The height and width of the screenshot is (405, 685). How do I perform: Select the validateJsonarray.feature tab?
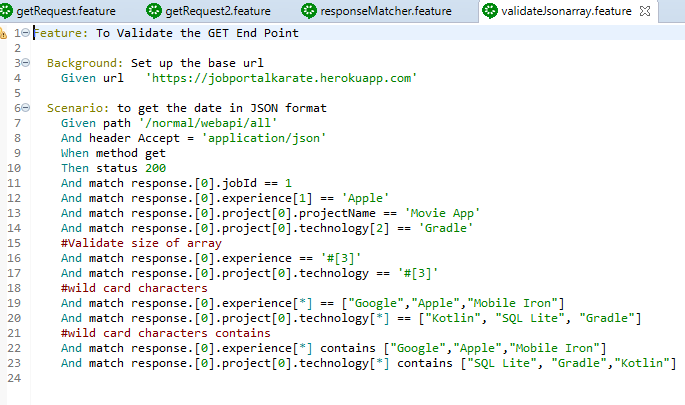(x=566, y=11)
